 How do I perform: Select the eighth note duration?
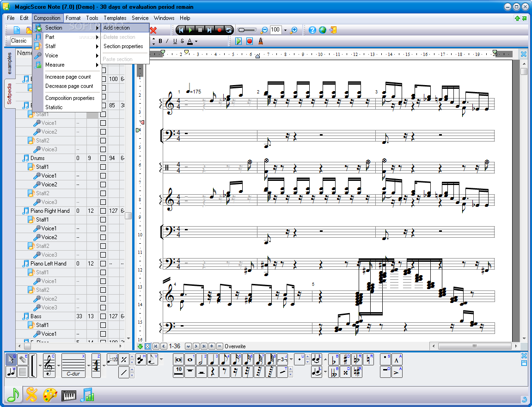pos(224,359)
